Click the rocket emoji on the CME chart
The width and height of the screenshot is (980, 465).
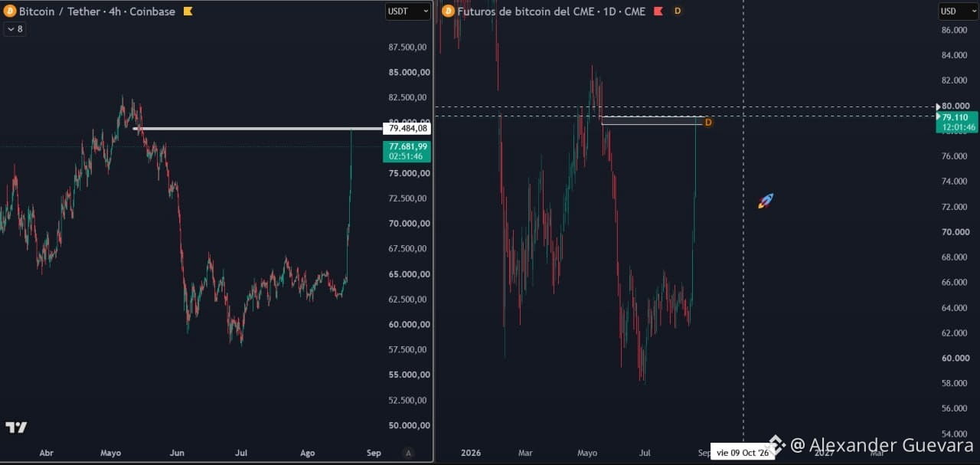coord(766,201)
